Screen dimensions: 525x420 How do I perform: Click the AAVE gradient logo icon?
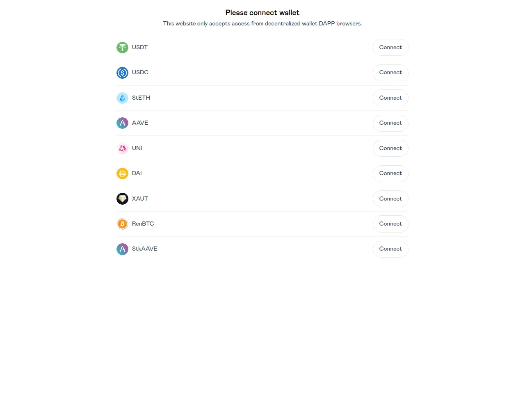pyautogui.click(x=122, y=123)
